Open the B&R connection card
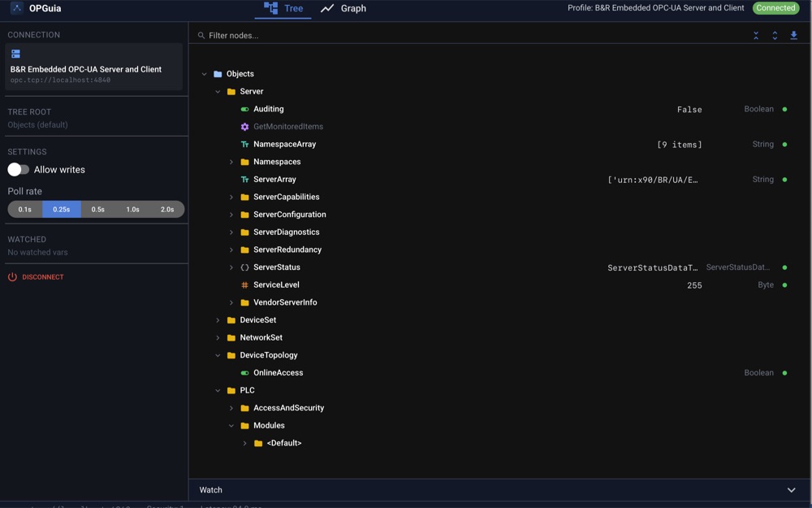Image resolution: width=812 pixels, height=508 pixels. coord(93,67)
